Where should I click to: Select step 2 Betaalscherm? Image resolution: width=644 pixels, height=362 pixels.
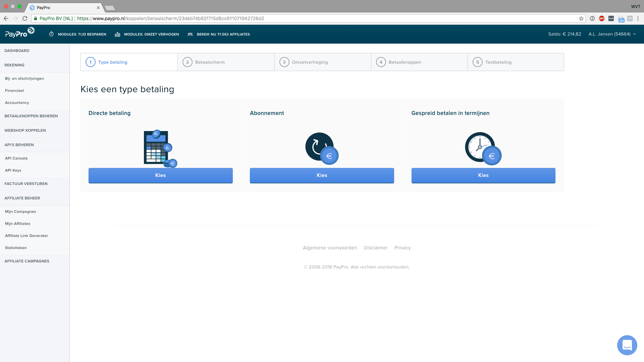pos(226,62)
